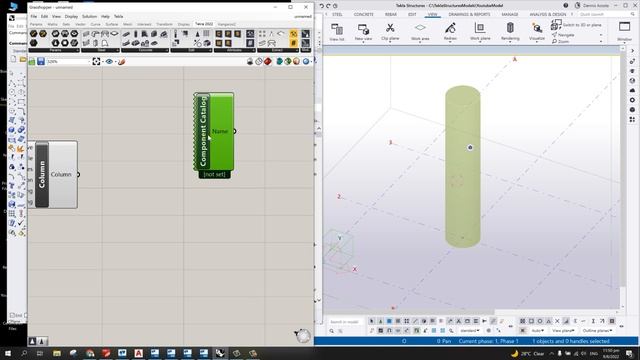This screenshot has height=360, width=640.
Task: Switch to the Kangaroo2 component tab
Action: click(x=227, y=24)
